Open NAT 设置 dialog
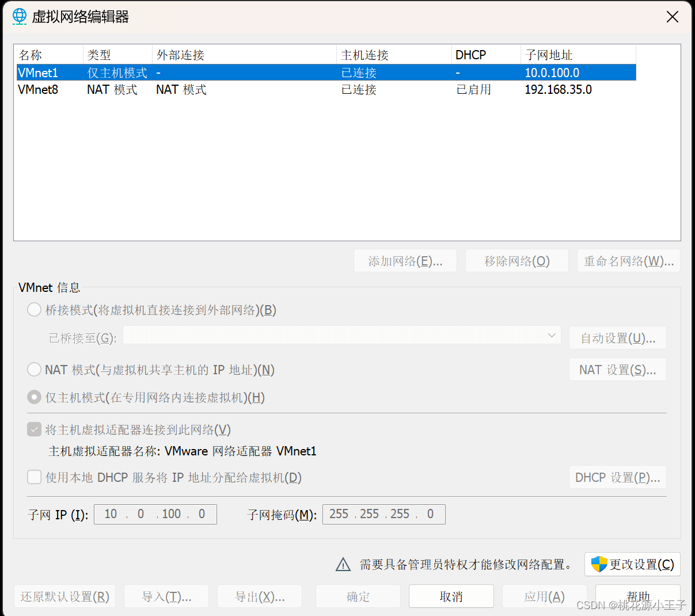Image resolution: width=695 pixels, height=616 pixels. [617, 369]
